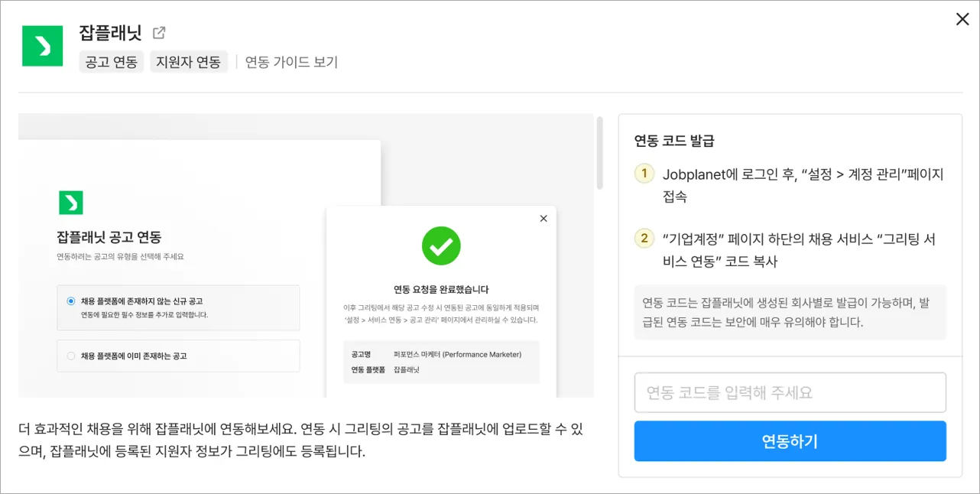Open the 연동 가이드 보기 link
The width and height of the screenshot is (980, 494).
(291, 62)
